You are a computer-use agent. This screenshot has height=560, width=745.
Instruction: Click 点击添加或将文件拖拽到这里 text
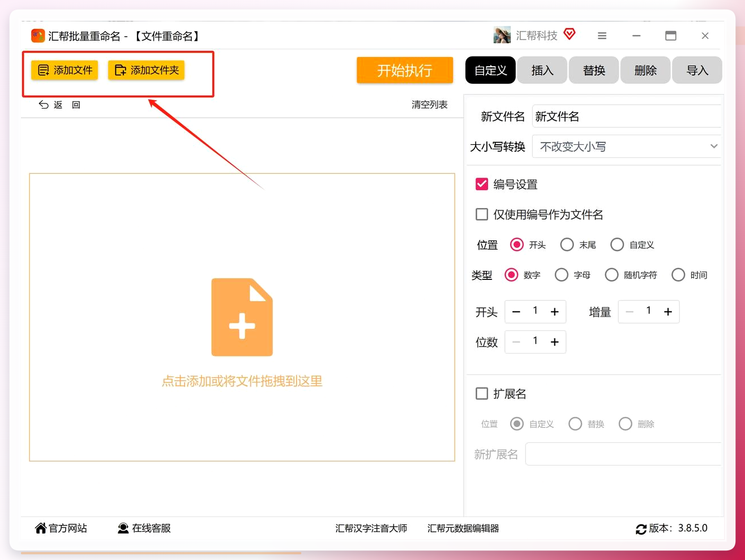pyautogui.click(x=242, y=381)
